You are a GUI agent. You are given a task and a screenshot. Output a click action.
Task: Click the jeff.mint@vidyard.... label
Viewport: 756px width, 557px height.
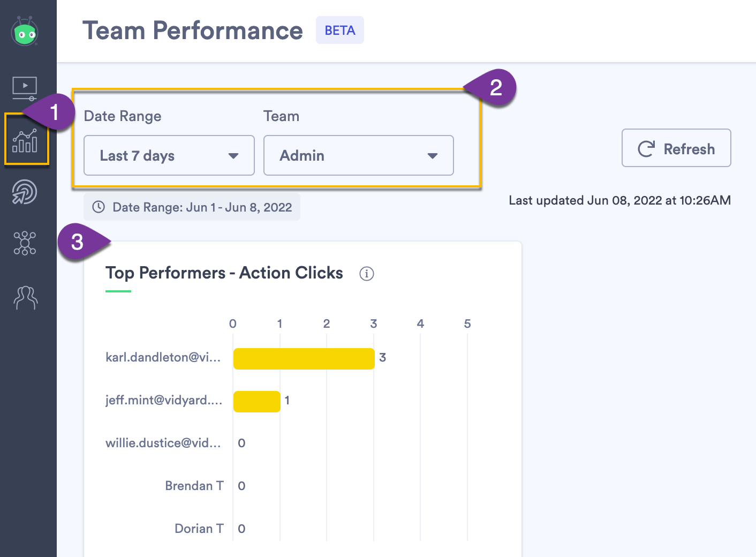point(164,400)
